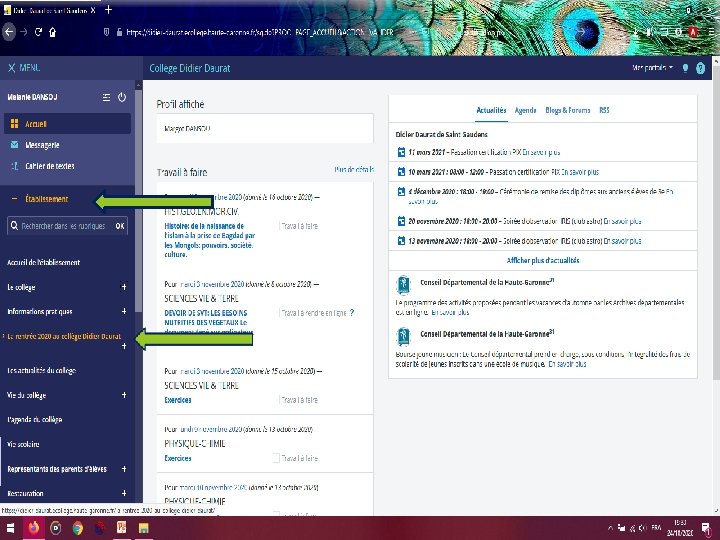720x540 pixels.
Task: Expand Informations pratiques with its plus icon
Action: click(124, 311)
